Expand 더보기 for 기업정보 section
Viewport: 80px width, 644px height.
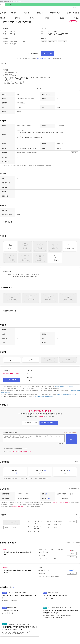pyautogui.click(x=77, y=515)
